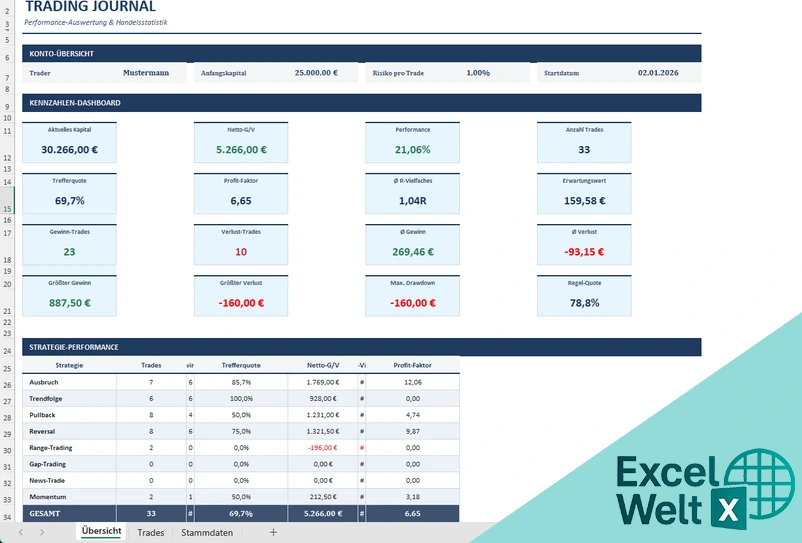
Task: Add a new sheet with the plus button
Action: coord(273,532)
